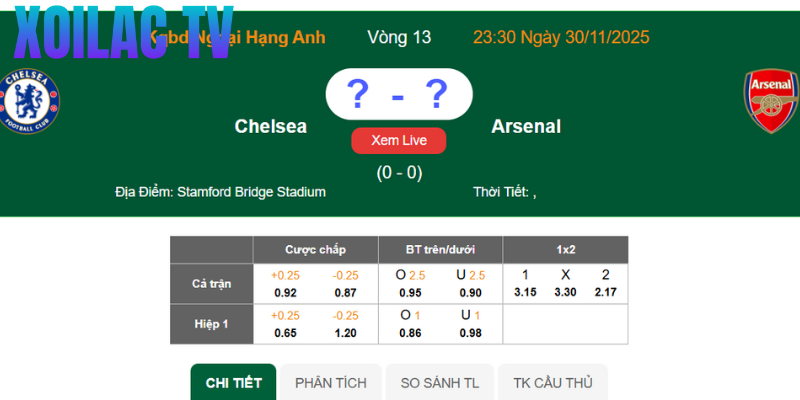Switch to the PHÂN TÍCH tab
The width and height of the screenshot is (800, 400).
[x=330, y=383]
